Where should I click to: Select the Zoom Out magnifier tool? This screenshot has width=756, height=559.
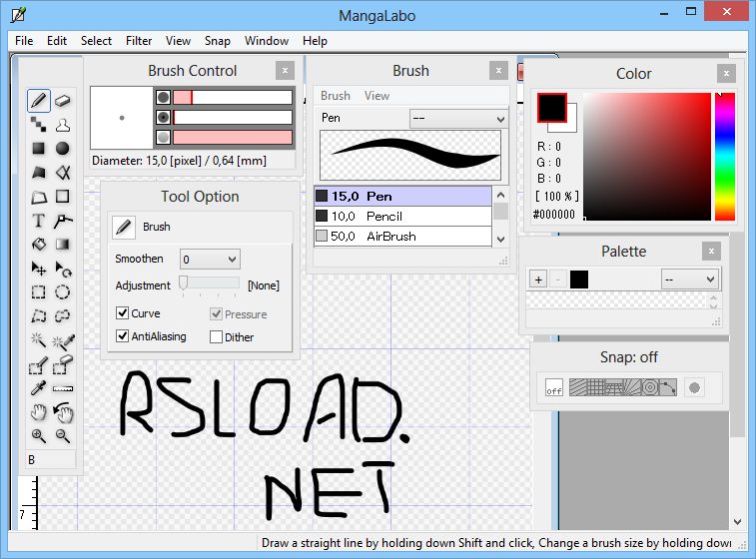point(62,436)
